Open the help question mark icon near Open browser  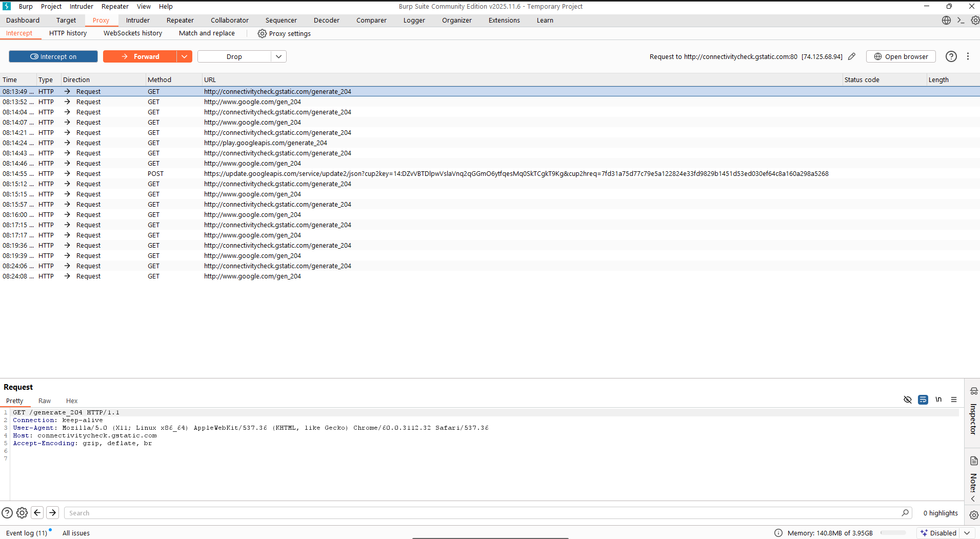click(x=951, y=56)
